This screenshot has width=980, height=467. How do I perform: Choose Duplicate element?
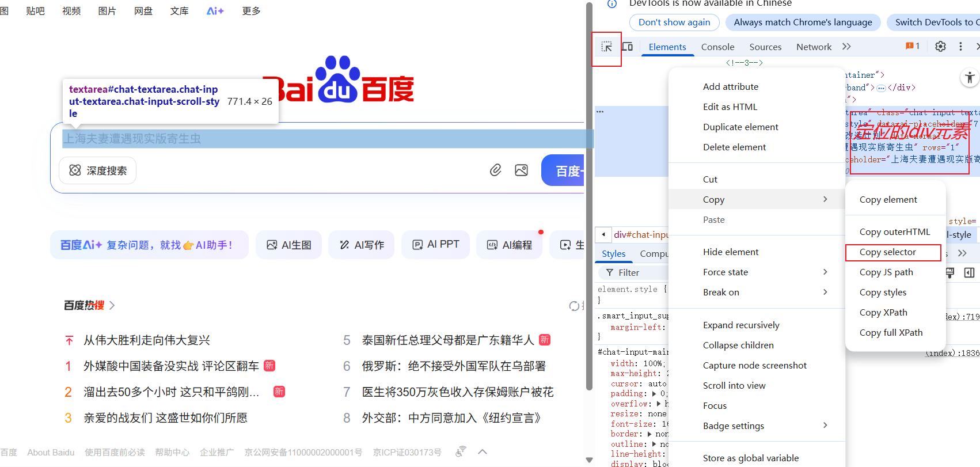[x=757, y=127]
